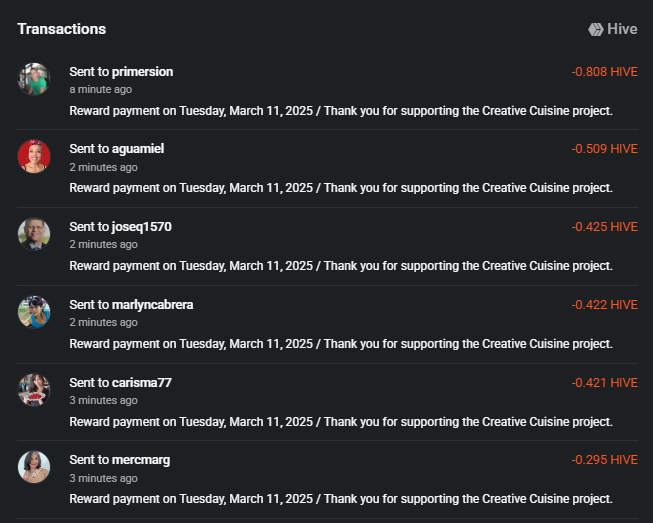Screen dimensions: 653x523
Task: Click the memo text of carisma77 transaction
Action: [341, 422]
